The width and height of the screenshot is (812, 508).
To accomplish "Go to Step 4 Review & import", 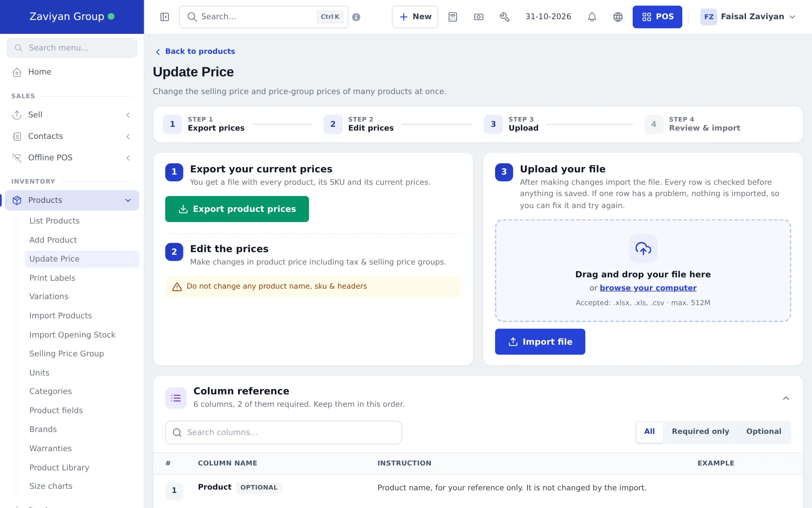I will tap(692, 124).
